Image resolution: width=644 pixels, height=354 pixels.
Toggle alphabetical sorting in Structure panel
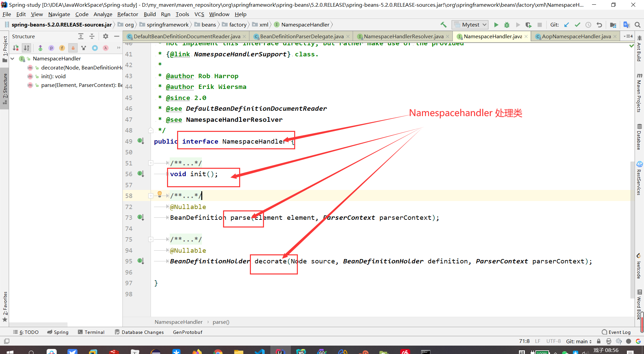tap(26, 48)
